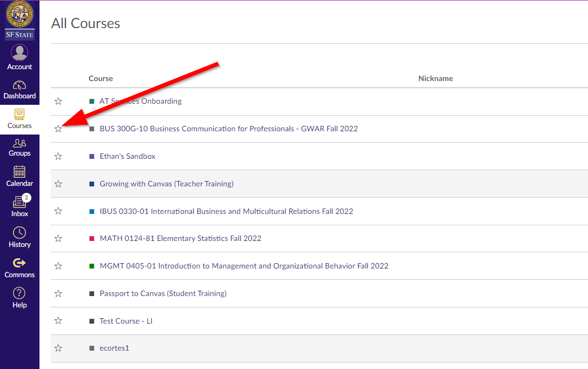Viewport: 588px width, 369px height.
Task: Open the Courses menu in sidebar
Action: tap(19, 119)
